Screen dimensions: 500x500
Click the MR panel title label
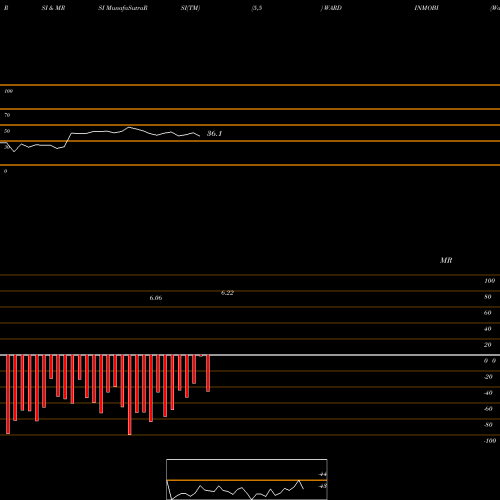[x=446, y=260]
